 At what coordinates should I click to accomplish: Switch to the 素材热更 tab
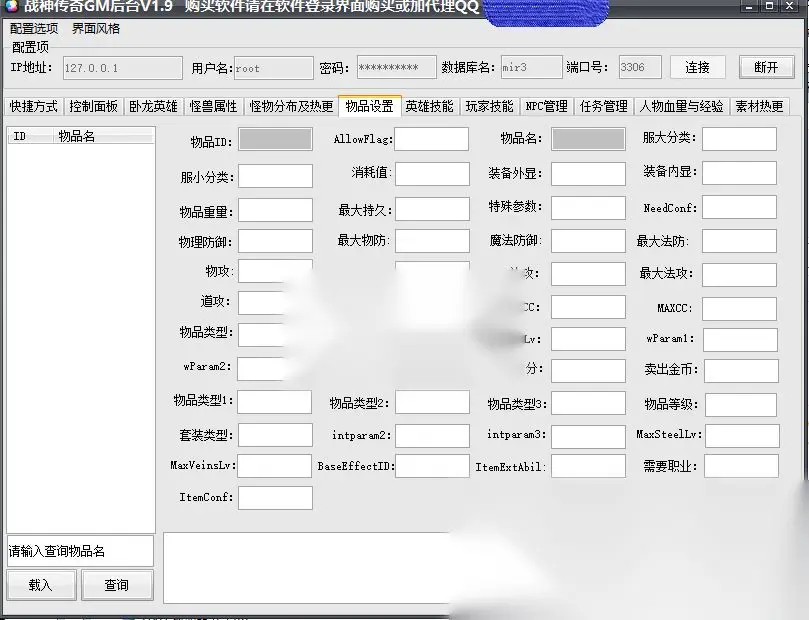(759, 106)
